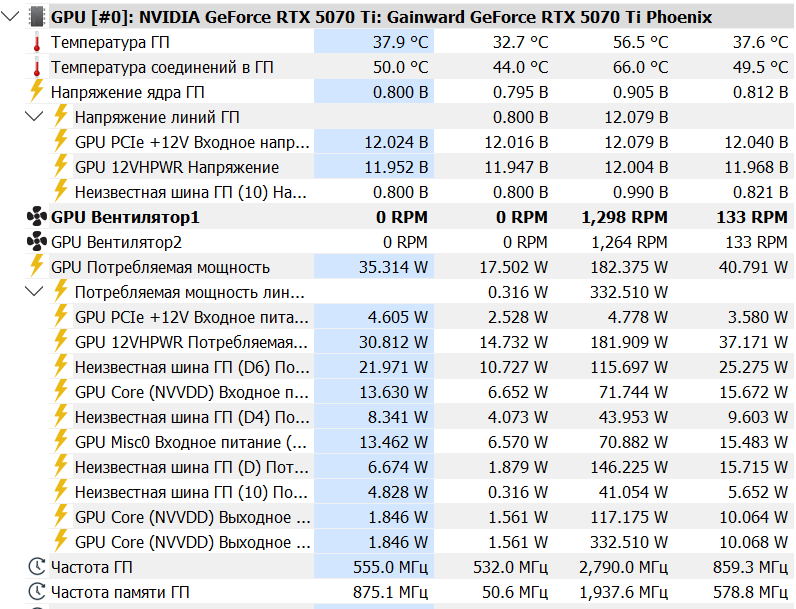Click lightning icon beside GPU 12VHPWR Напряжение
796x609 pixels.
click(61, 166)
